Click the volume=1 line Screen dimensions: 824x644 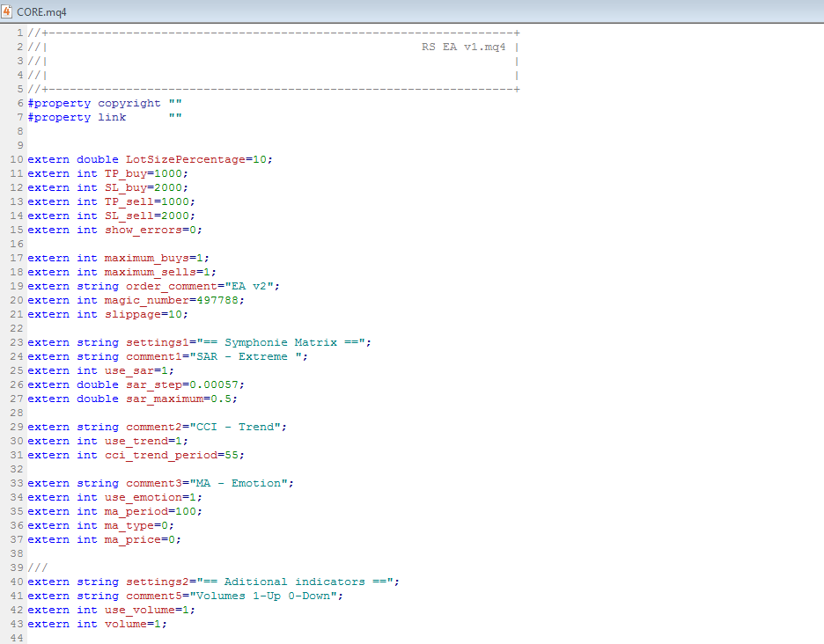[97, 624]
